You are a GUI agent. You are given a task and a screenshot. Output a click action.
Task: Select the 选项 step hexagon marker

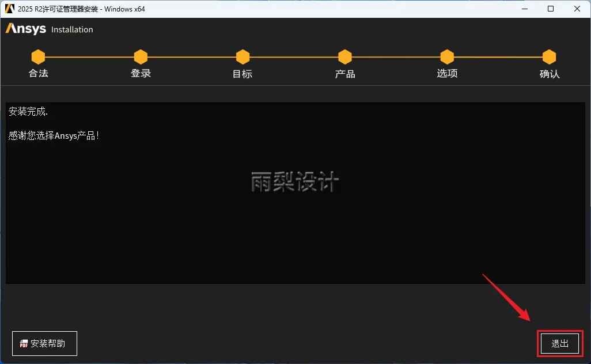click(x=447, y=57)
